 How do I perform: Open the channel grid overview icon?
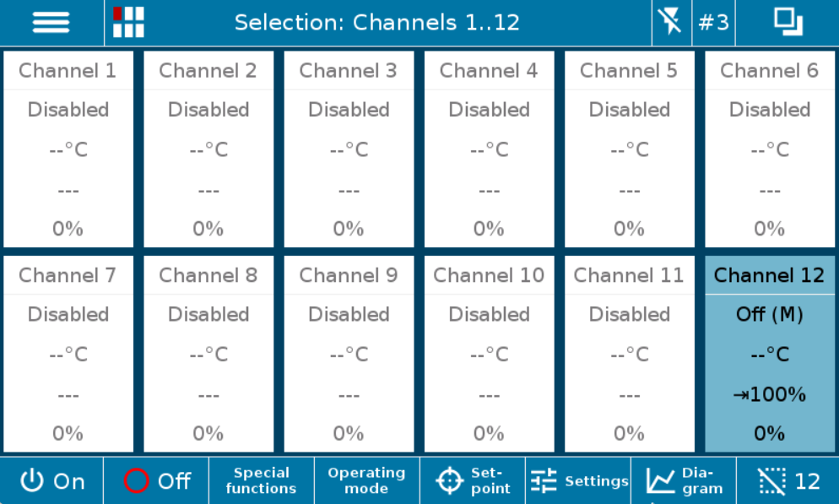pyautogui.click(x=128, y=23)
